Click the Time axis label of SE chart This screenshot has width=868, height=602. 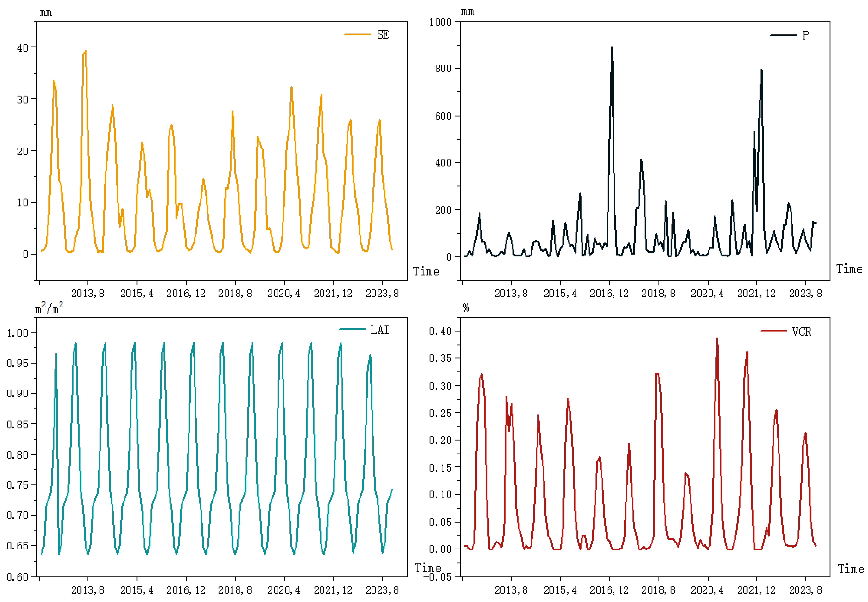point(426,271)
